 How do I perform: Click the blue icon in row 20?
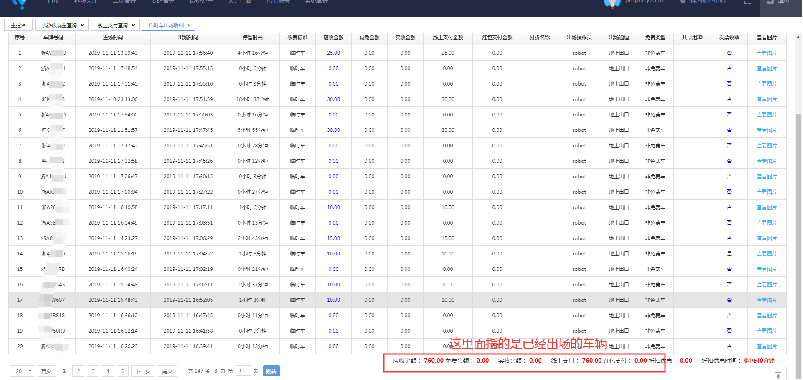tap(729, 346)
